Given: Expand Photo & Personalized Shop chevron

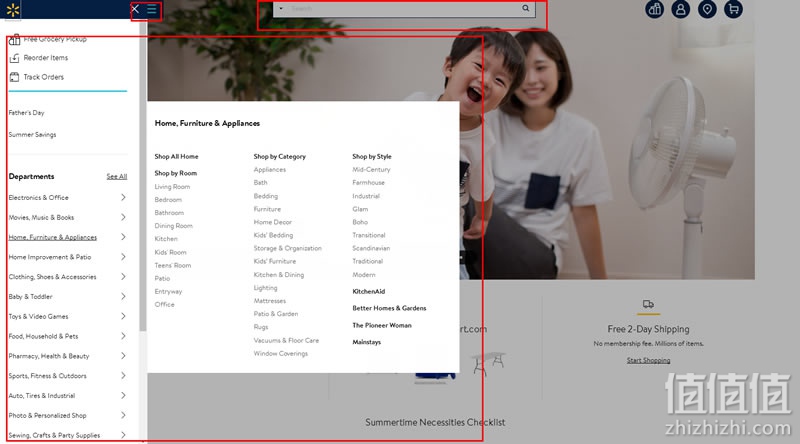Looking at the screenshot, I should pyautogui.click(x=123, y=415).
